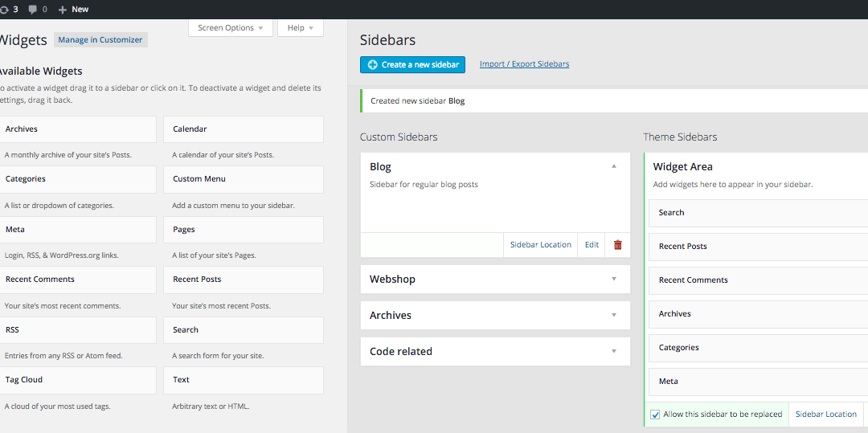Expand the Code related sidebar
This screenshot has height=433, width=868.
click(x=613, y=351)
